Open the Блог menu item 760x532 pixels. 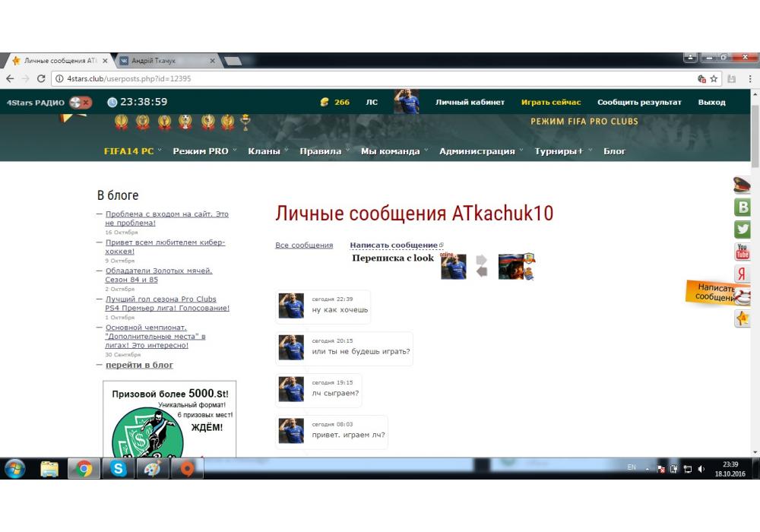(x=614, y=151)
